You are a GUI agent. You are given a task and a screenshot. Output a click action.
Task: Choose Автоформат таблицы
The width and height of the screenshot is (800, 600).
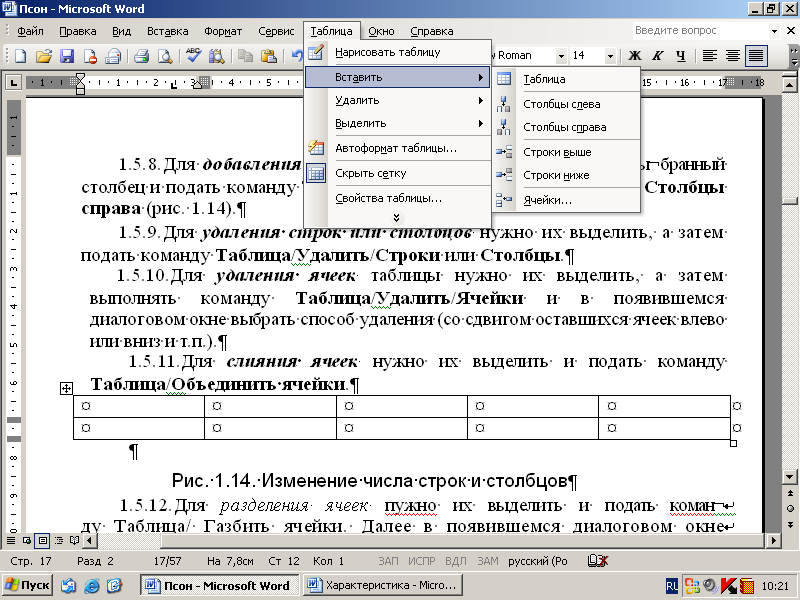[x=397, y=148]
